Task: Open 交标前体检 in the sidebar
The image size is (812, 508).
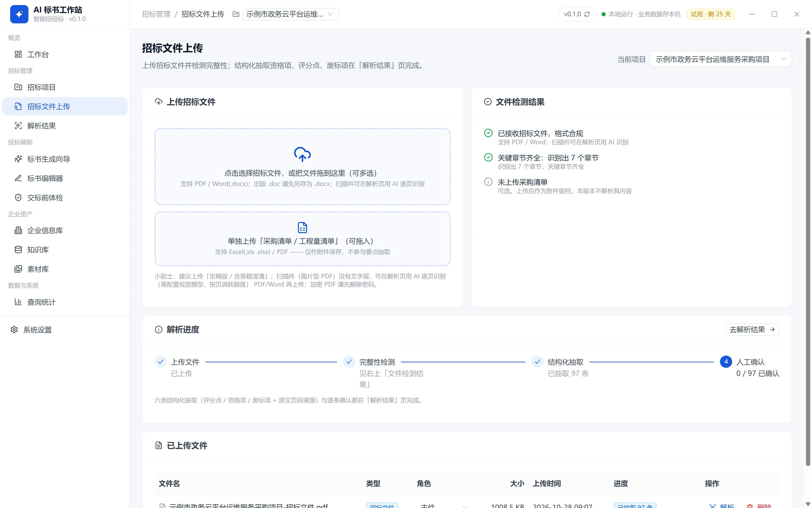Action: [x=65, y=198]
